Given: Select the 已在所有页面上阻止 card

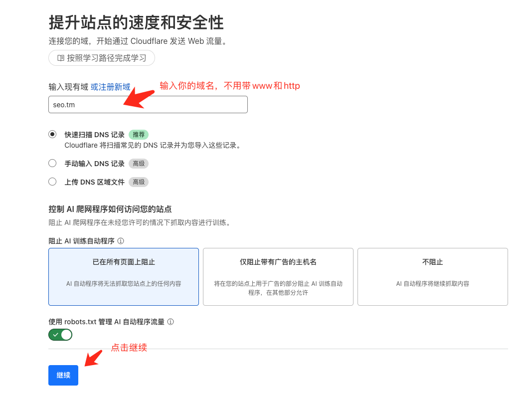Looking at the screenshot, I should 123,276.
